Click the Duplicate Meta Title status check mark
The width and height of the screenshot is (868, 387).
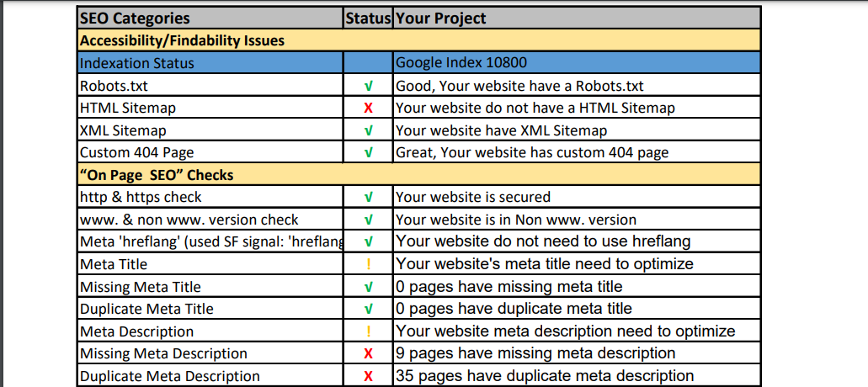(x=369, y=309)
